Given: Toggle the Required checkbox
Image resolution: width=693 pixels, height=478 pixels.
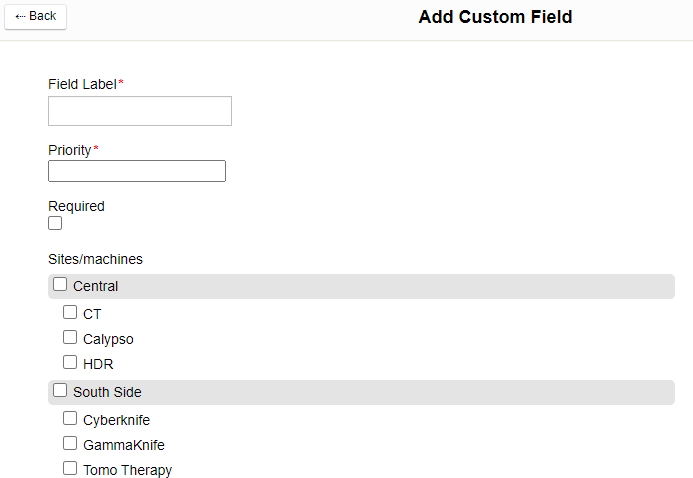Looking at the screenshot, I should click(55, 223).
